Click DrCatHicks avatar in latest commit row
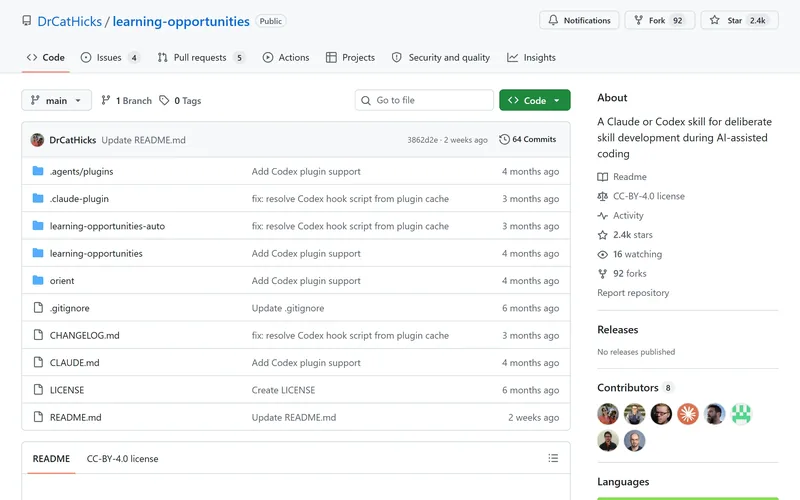800x500 pixels. [x=37, y=140]
